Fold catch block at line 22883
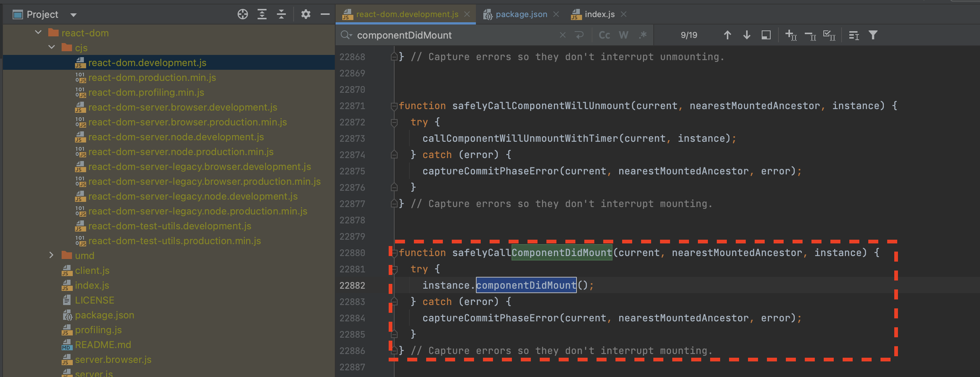Image resolution: width=980 pixels, height=377 pixels. 394,302
